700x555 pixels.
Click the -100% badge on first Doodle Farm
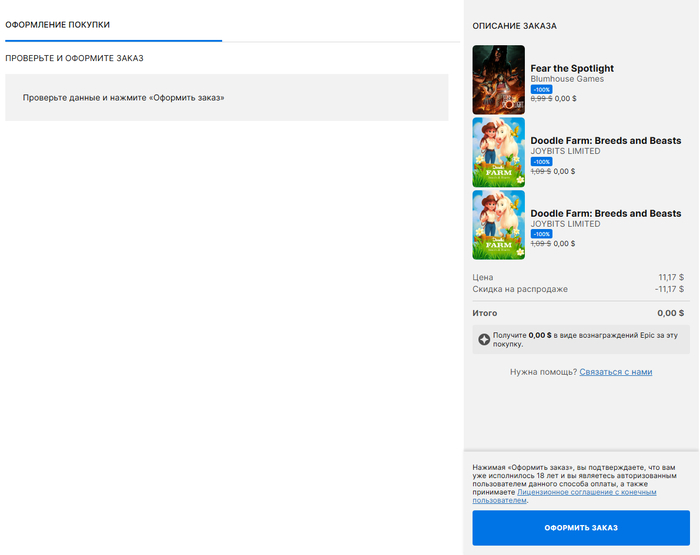(541, 162)
